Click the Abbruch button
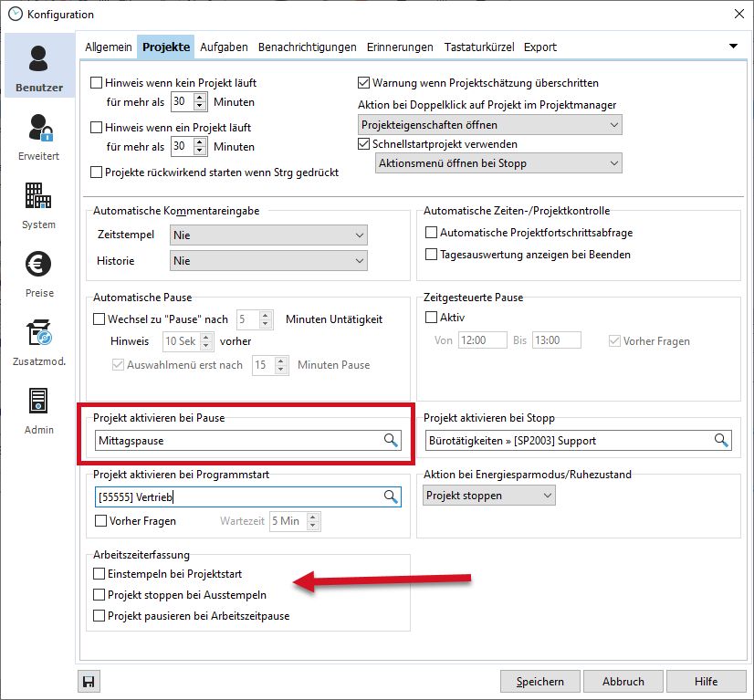The width and height of the screenshot is (754, 700). coord(623,681)
